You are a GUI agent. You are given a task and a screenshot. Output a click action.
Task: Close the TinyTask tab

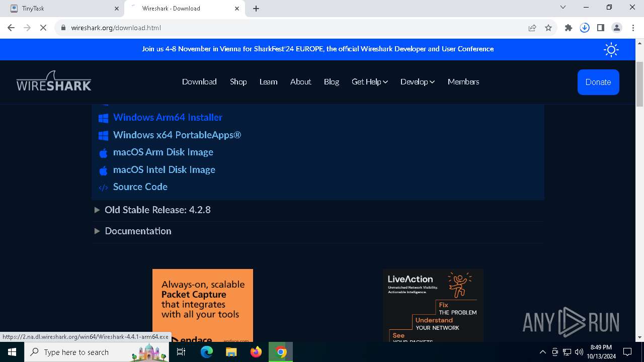pos(117,9)
